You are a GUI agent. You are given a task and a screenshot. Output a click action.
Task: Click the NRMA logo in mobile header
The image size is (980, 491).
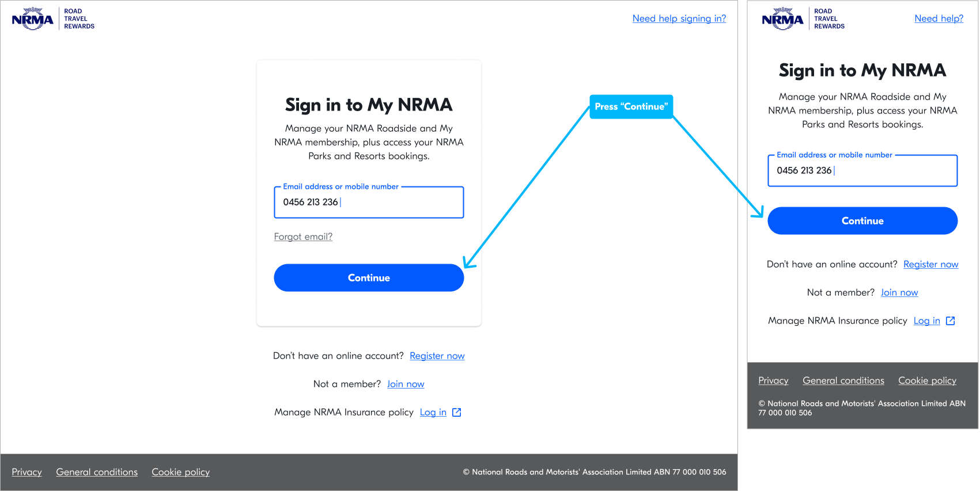point(782,18)
